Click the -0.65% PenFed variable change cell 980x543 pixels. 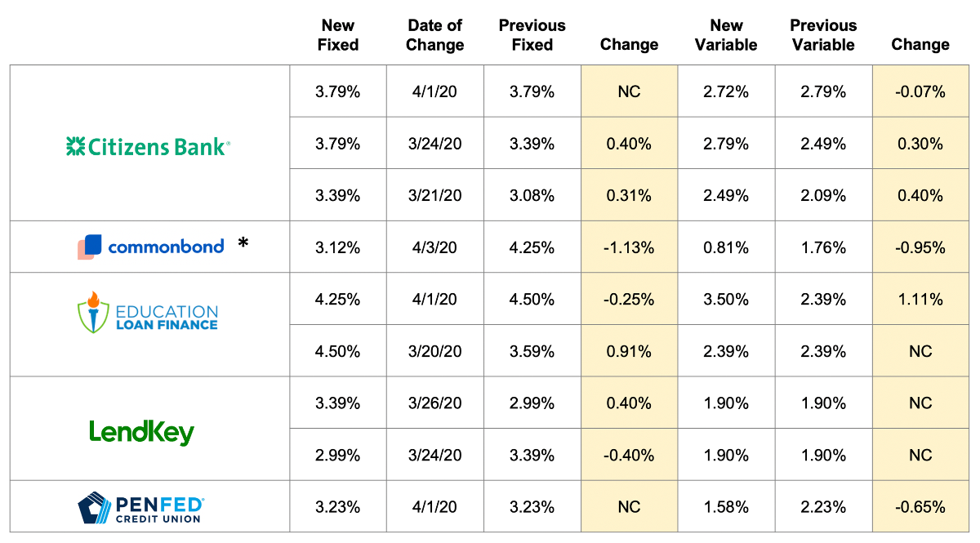tap(920, 507)
